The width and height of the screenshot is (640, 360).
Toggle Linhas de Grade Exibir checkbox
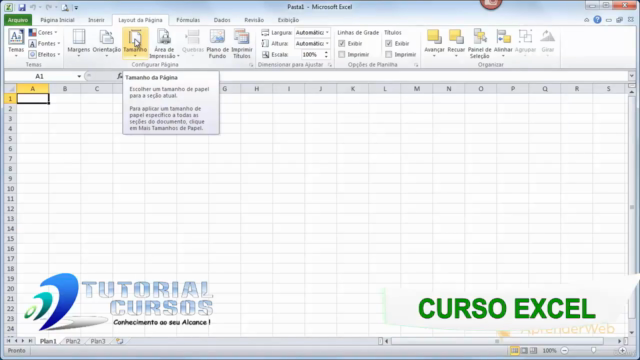pyautogui.click(x=342, y=43)
